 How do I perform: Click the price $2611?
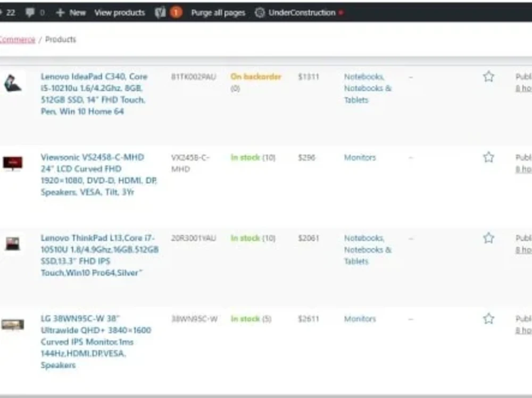(309, 319)
